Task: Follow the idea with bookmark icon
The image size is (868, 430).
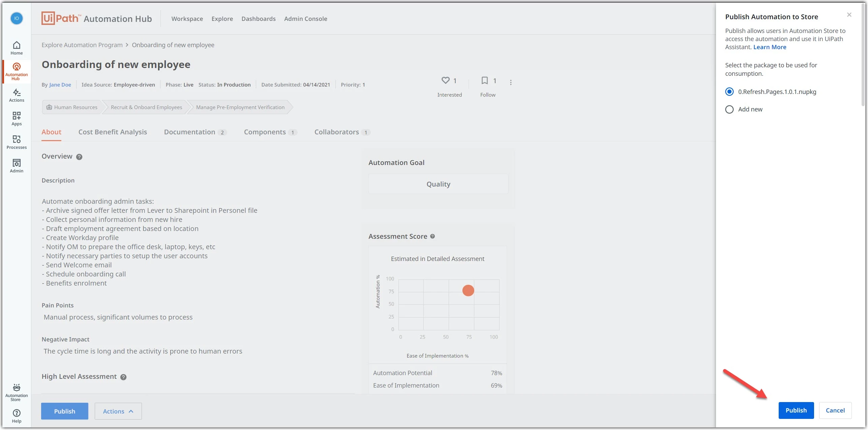Action: (484, 80)
